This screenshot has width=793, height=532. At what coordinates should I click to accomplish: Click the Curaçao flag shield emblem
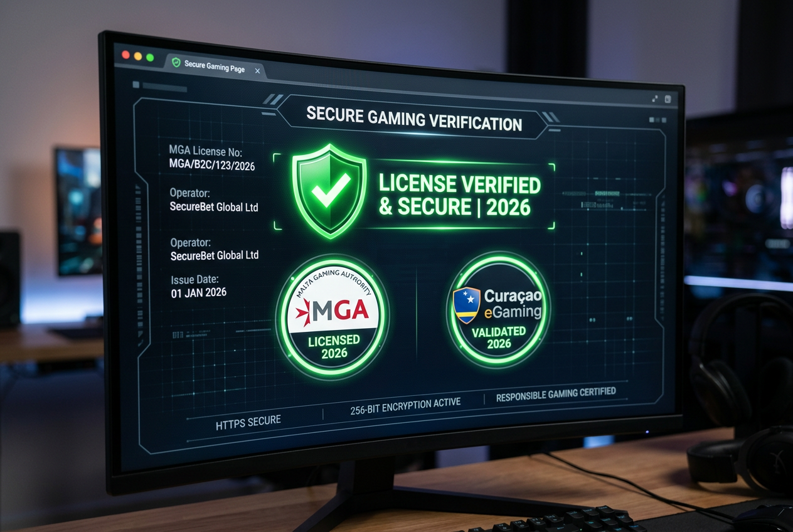[x=467, y=306]
